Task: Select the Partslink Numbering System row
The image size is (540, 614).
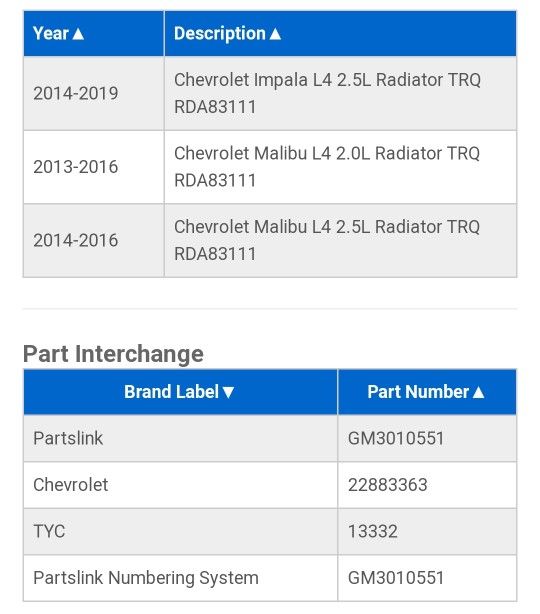Action: click(270, 578)
